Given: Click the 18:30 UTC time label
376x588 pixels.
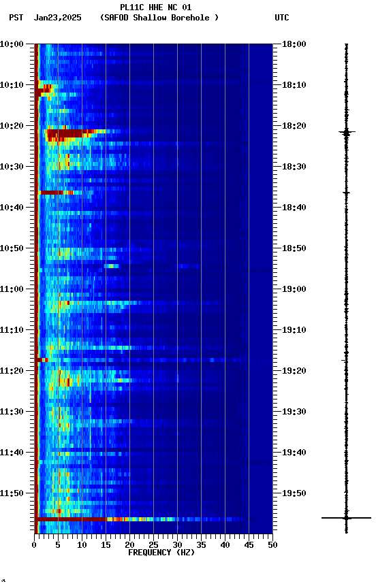Looking at the screenshot, I should tap(294, 167).
